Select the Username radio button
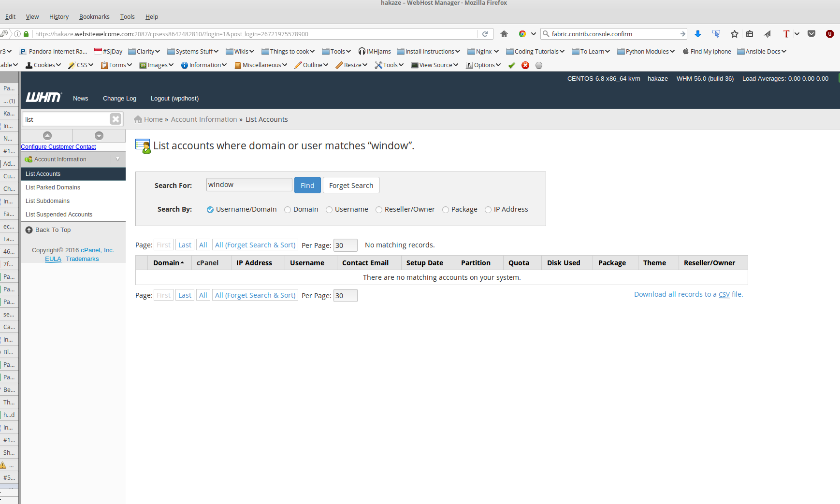840x504 pixels. (329, 210)
